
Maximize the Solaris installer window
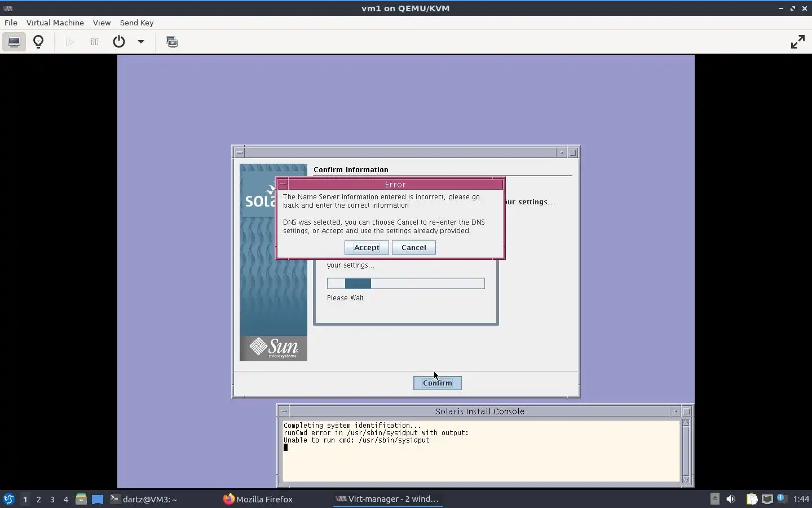coord(573,152)
